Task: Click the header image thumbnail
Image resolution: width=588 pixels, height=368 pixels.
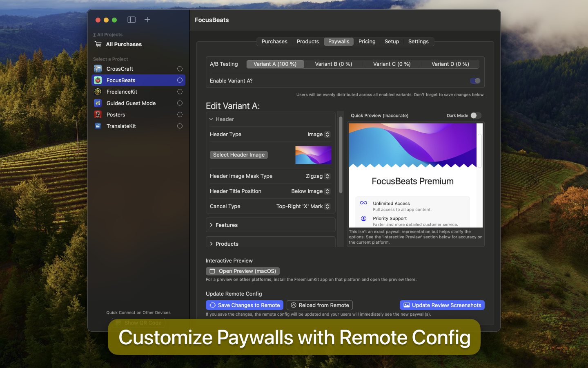Action: (x=313, y=155)
